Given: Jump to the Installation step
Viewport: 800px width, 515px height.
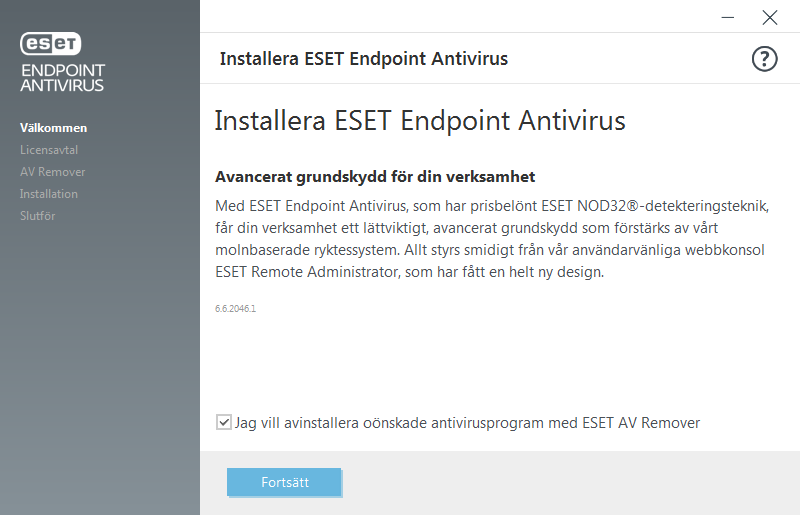Looking at the screenshot, I should coord(49,194).
